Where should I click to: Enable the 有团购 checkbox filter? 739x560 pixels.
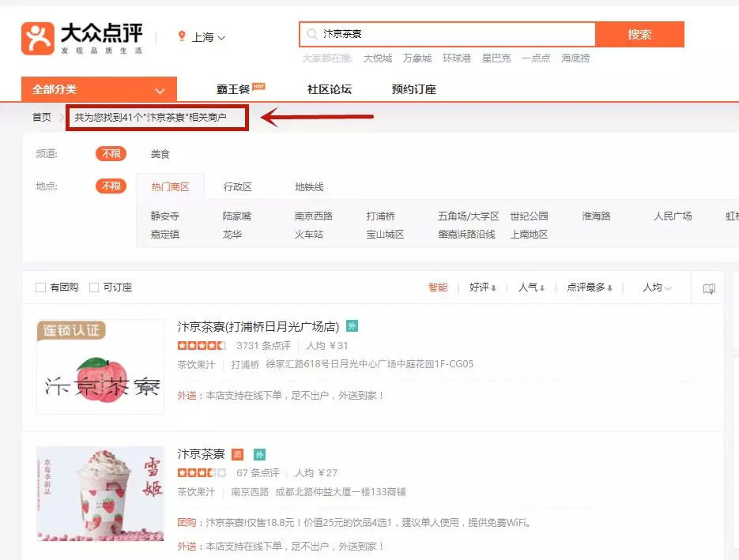pos(41,288)
